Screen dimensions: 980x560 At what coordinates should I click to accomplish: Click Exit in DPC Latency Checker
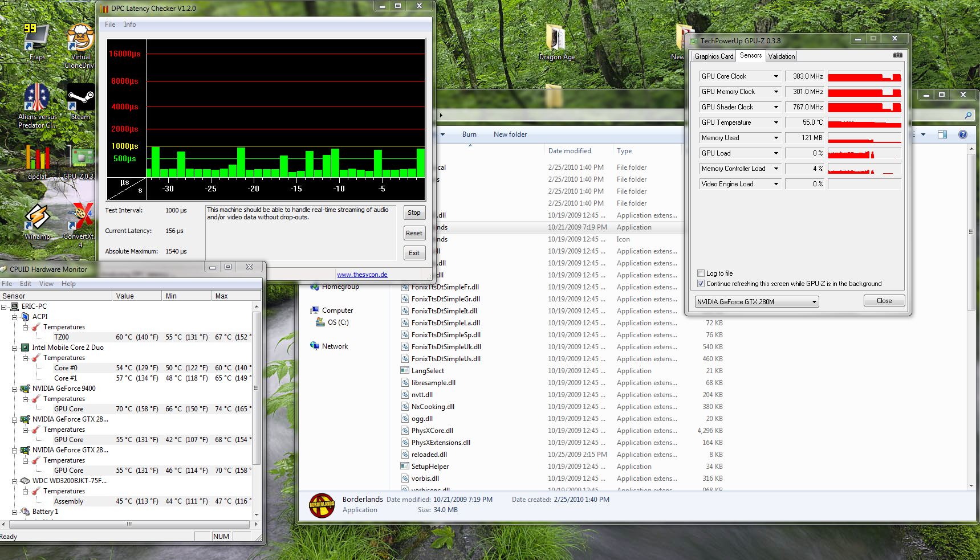tap(414, 254)
